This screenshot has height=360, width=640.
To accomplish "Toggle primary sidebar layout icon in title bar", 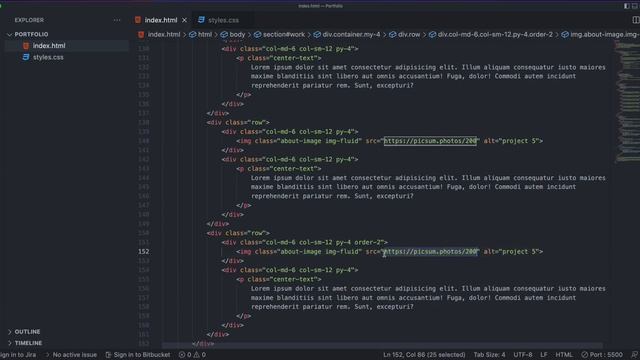I will click(627, 6).
